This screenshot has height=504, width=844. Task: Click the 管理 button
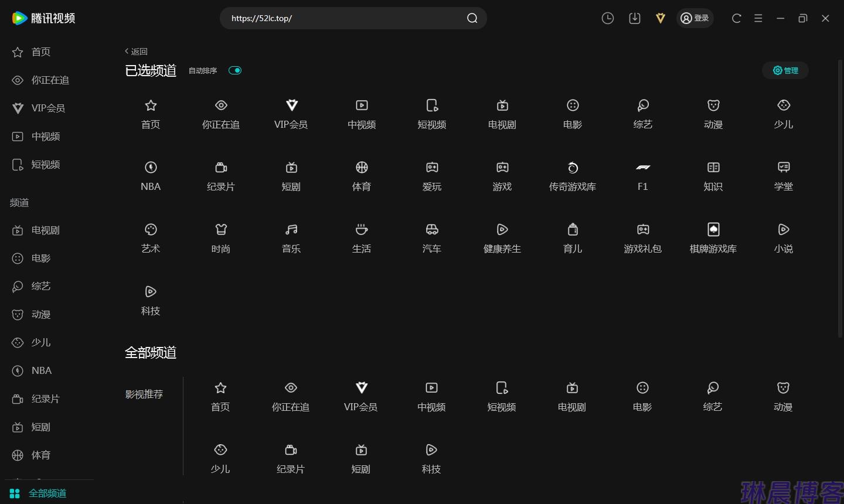tap(785, 70)
